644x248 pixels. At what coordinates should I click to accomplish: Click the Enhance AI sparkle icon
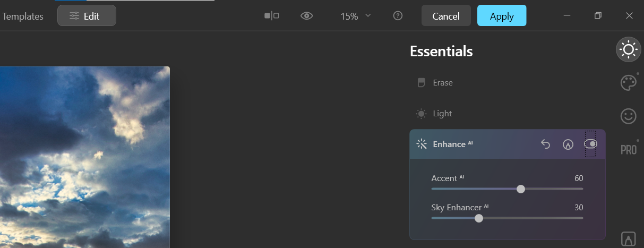(422, 144)
